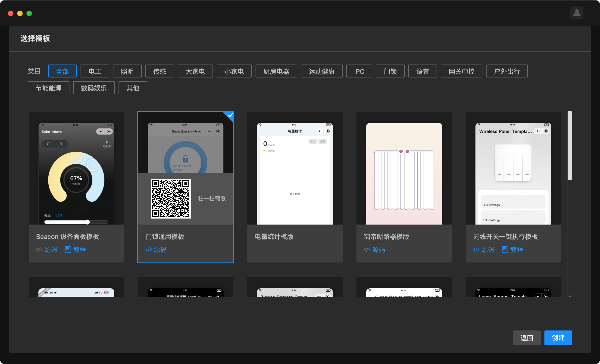
Task: Click the 源码 code icon under 窗帘断路器模版
Action: [367, 250]
